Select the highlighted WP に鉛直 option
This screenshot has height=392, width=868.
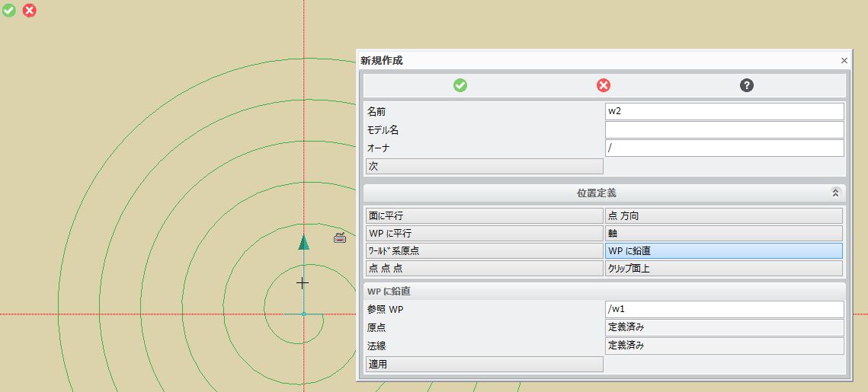click(724, 251)
